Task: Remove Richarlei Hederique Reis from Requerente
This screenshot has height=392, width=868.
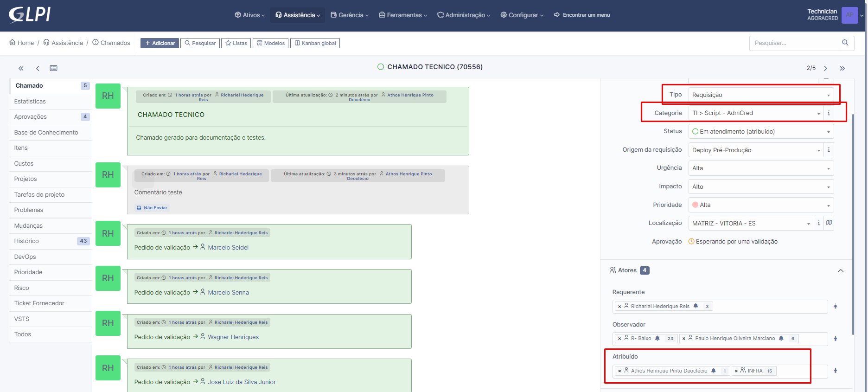Action: pos(619,306)
